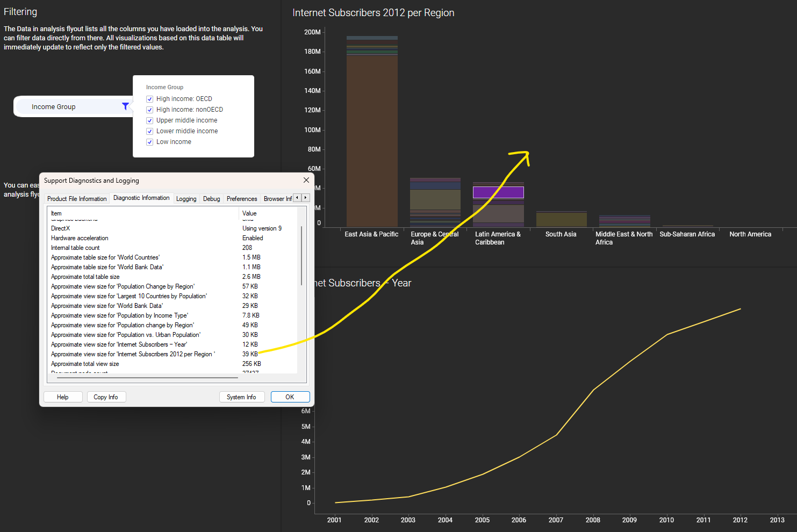Toggle the Upper middle income checkbox
Screen dimensions: 797x532
150,120
